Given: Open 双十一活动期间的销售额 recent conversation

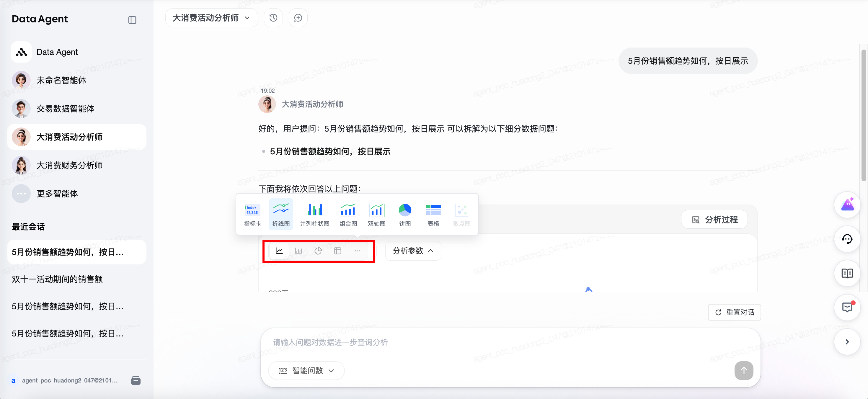Looking at the screenshot, I should (57, 279).
